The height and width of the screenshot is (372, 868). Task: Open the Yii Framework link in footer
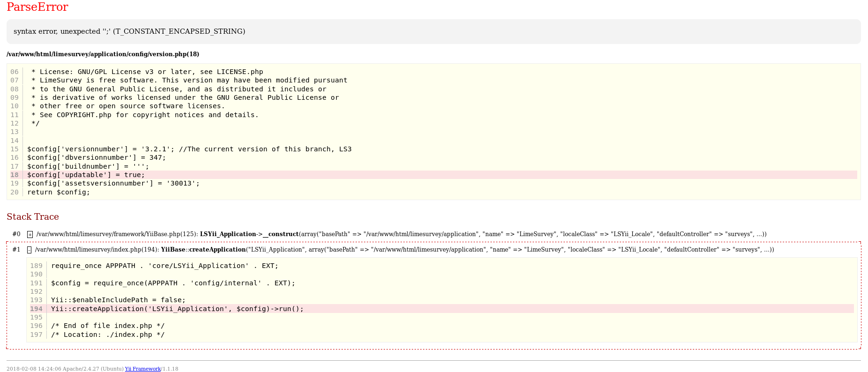tap(142, 369)
